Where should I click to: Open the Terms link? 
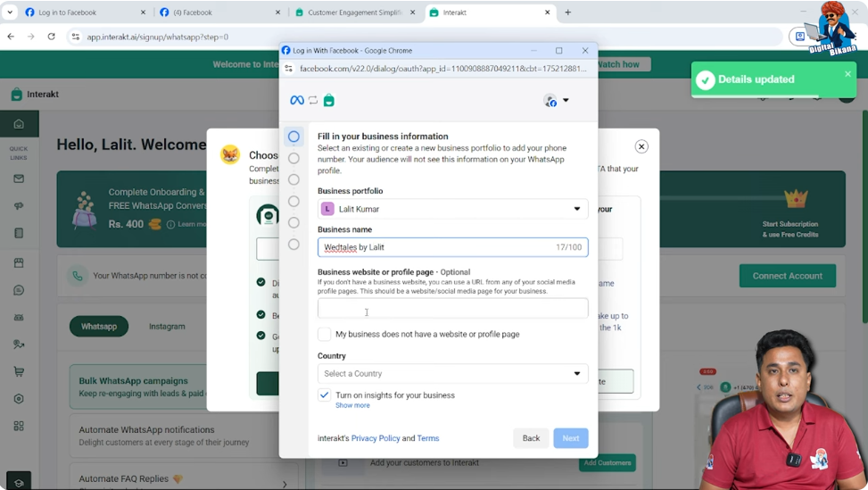point(428,438)
